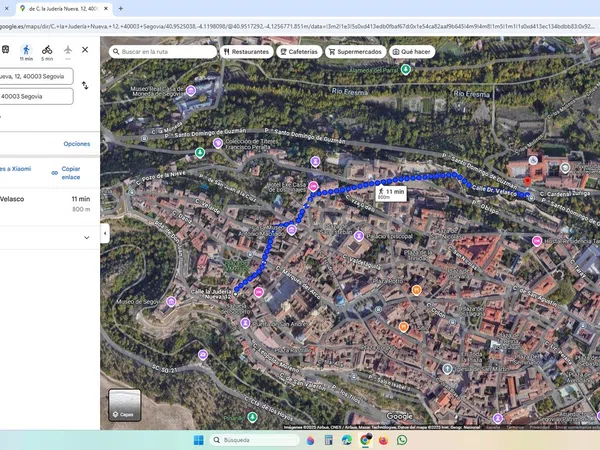Swap origin and destination

[x=85, y=86]
